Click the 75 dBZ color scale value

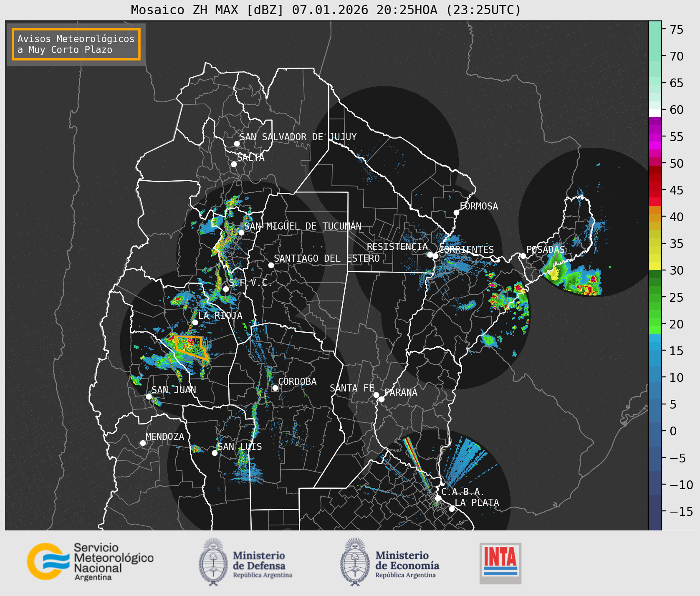[x=676, y=29]
